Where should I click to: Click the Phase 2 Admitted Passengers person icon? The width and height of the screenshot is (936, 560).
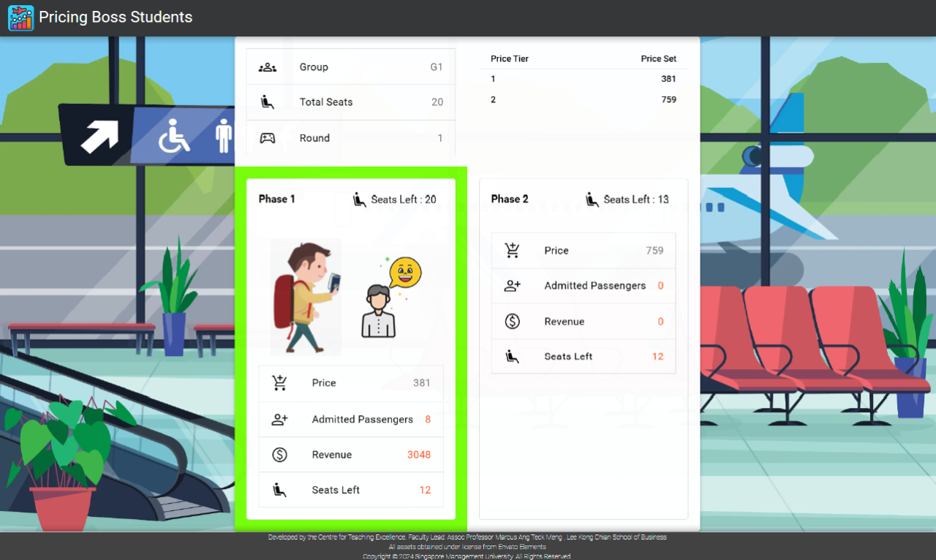(x=512, y=286)
